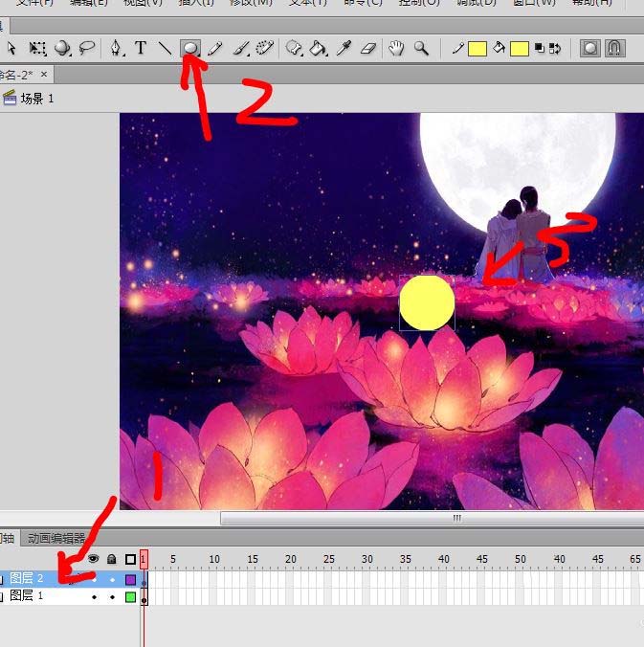Open the 窗口(W) menu
The image size is (644, 647).
pos(534,3)
